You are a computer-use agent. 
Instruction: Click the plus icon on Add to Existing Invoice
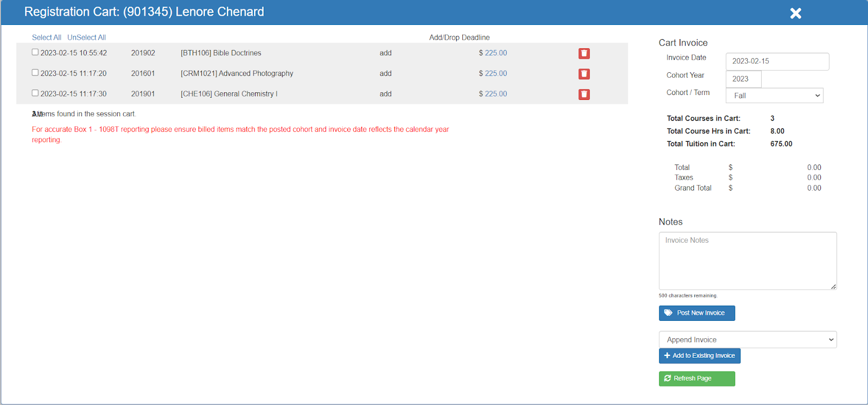[667, 356]
